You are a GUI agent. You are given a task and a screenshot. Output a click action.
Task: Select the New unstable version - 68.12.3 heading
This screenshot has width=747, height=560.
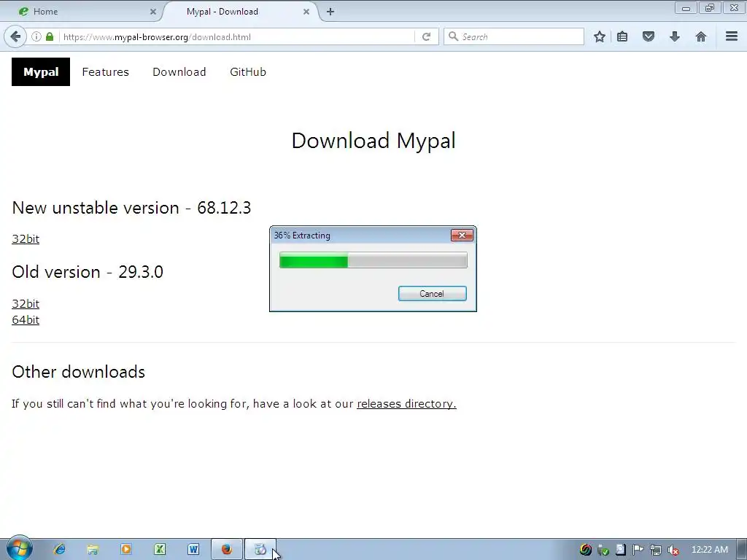[131, 208]
